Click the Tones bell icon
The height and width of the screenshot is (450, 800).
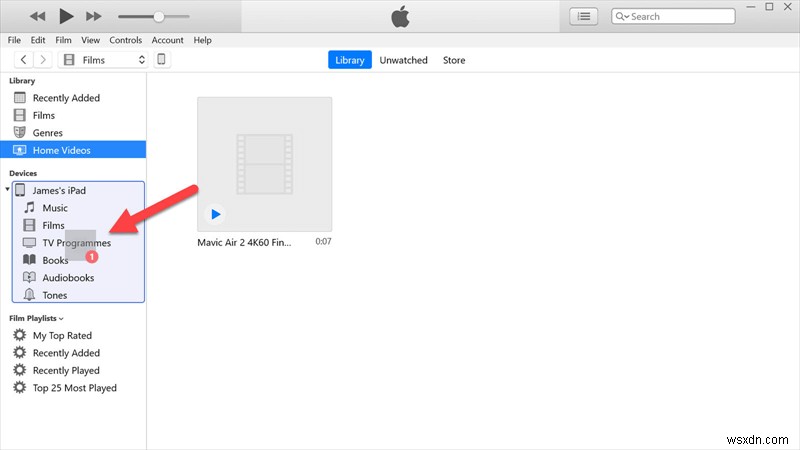(30, 294)
